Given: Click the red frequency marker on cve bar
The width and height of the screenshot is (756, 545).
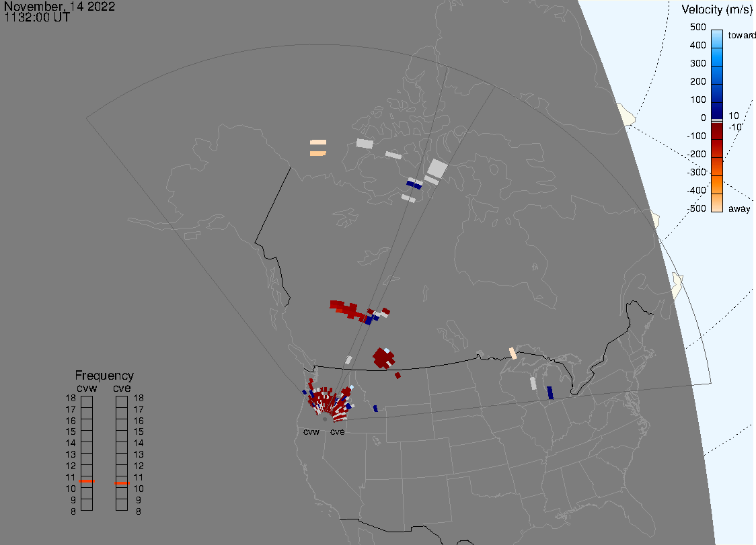Looking at the screenshot, I should click(x=122, y=483).
